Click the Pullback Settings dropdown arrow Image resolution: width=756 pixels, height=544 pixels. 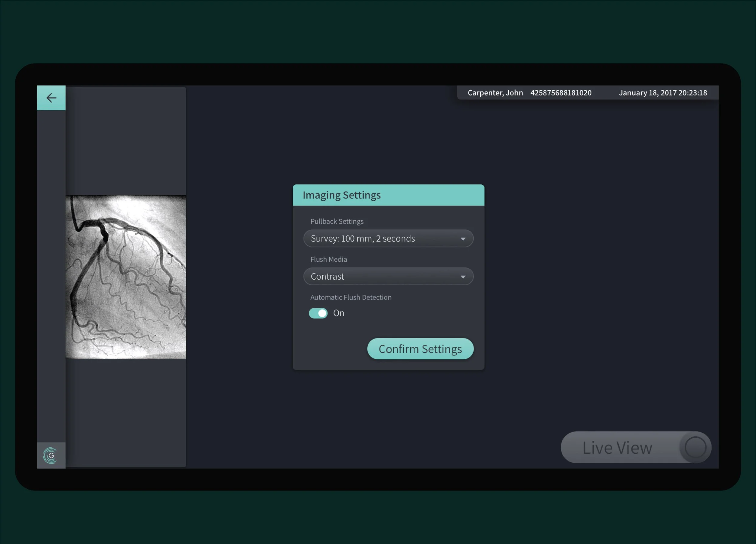[x=463, y=239]
